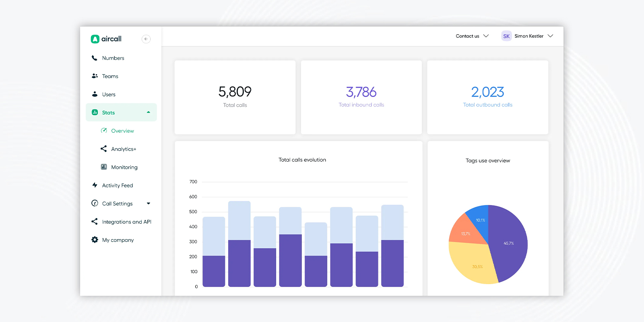Click the '600' y-axis label

point(193,197)
